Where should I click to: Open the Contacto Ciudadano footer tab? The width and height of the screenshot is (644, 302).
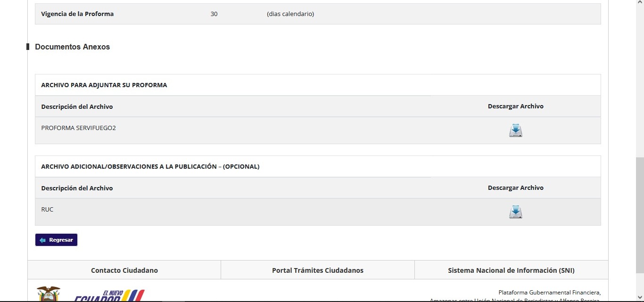click(x=124, y=270)
